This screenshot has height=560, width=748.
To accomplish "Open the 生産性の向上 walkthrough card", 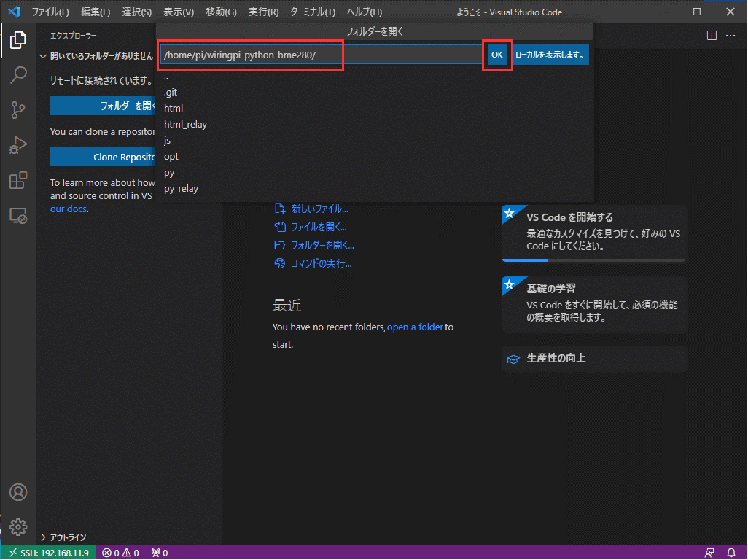I will [x=594, y=358].
